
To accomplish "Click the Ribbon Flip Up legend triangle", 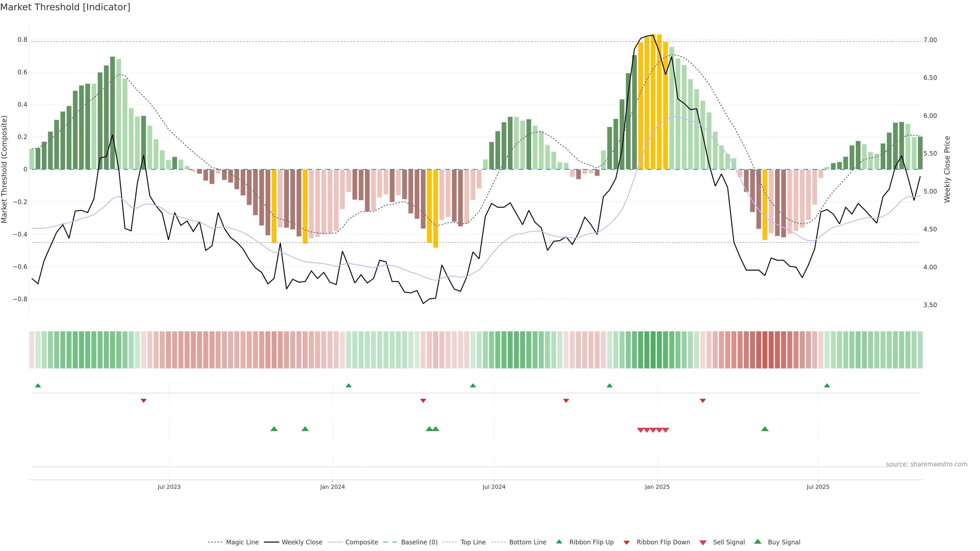I will pyautogui.click(x=559, y=542).
